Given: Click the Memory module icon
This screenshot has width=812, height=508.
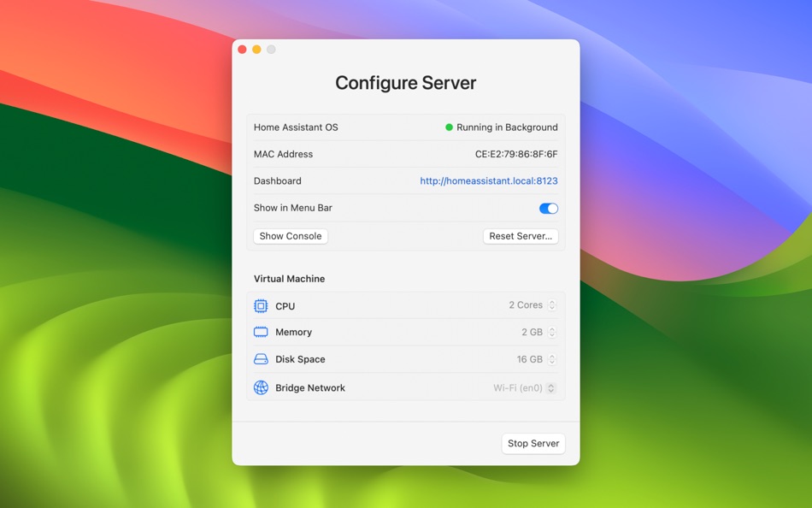Looking at the screenshot, I should pyautogui.click(x=261, y=332).
